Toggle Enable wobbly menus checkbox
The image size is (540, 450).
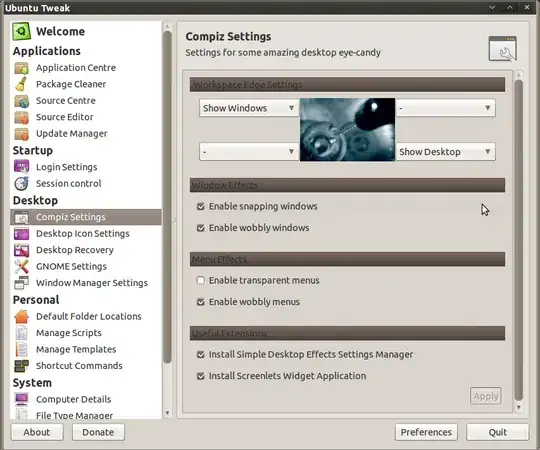click(x=201, y=302)
